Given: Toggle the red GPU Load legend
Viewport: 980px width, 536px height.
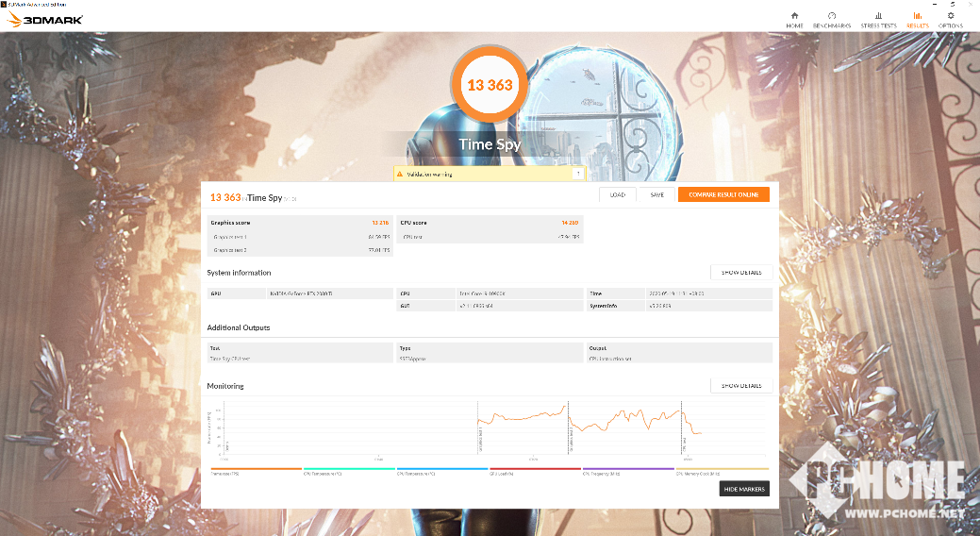Looking at the screenshot, I should (535, 471).
